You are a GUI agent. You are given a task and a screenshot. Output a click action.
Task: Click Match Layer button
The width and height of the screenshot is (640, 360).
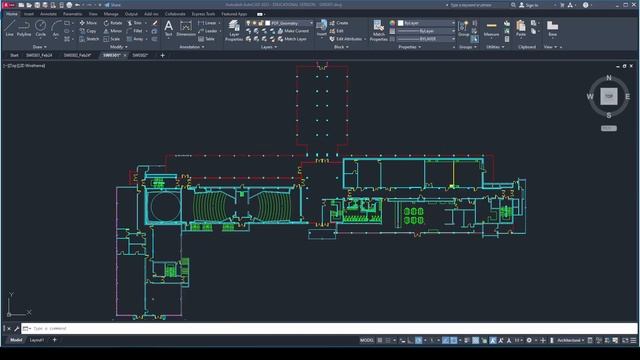pos(292,39)
